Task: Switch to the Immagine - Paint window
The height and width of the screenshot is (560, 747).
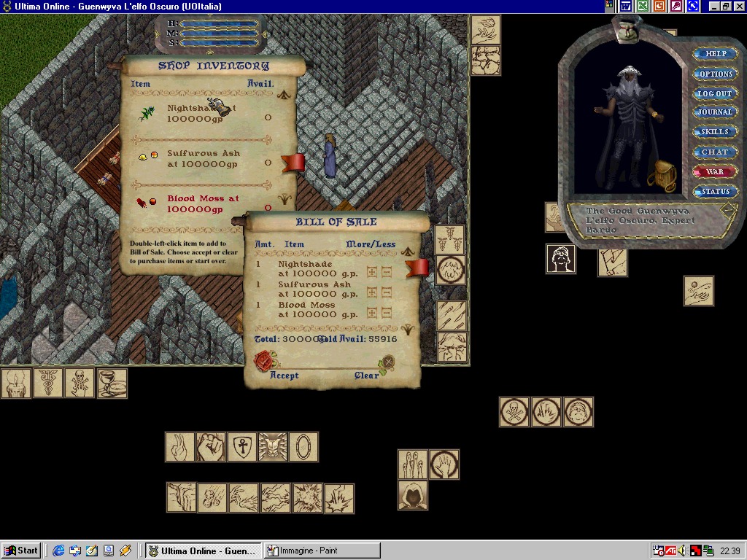Action: (322, 551)
